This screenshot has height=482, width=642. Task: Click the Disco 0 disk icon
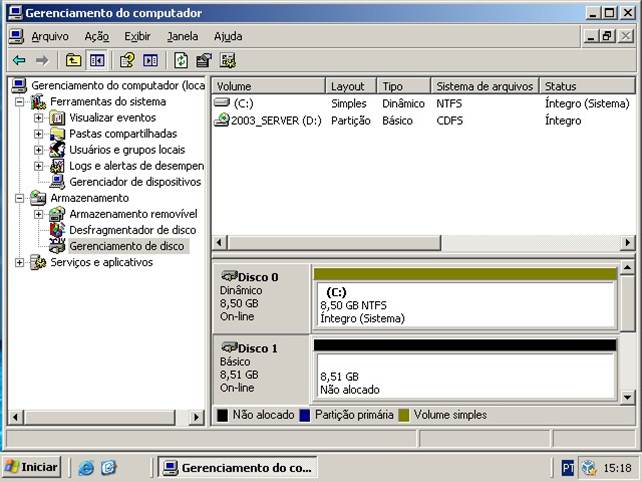pos(229,276)
